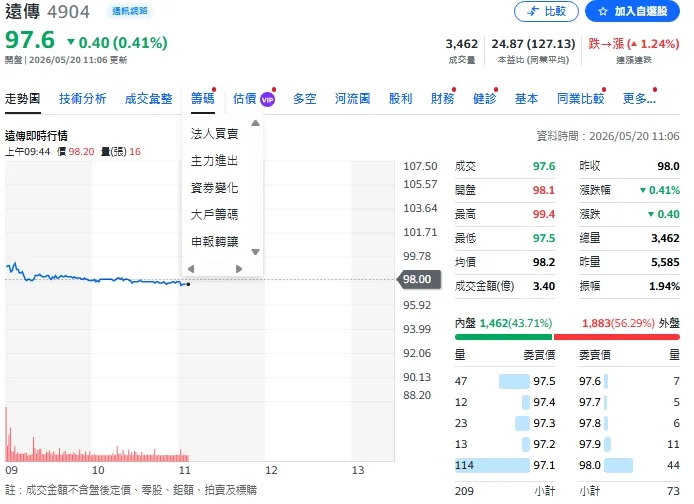Click the star icon in 加入自選股
This screenshot has height=504, width=694.
coord(603,12)
